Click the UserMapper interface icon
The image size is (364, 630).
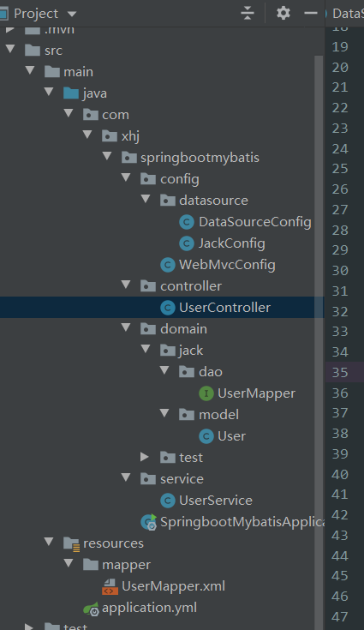coord(206,393)
